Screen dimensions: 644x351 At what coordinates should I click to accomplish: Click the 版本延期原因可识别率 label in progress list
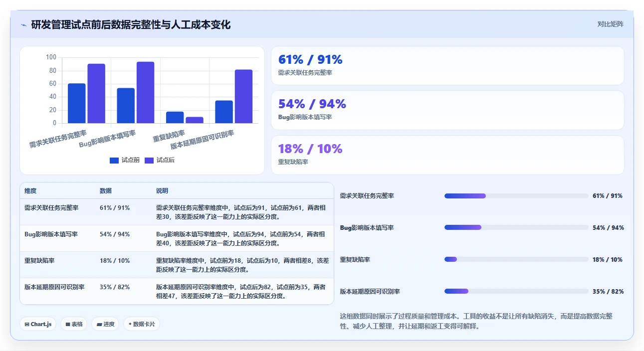pyautogui.click(x=370, y=292)
